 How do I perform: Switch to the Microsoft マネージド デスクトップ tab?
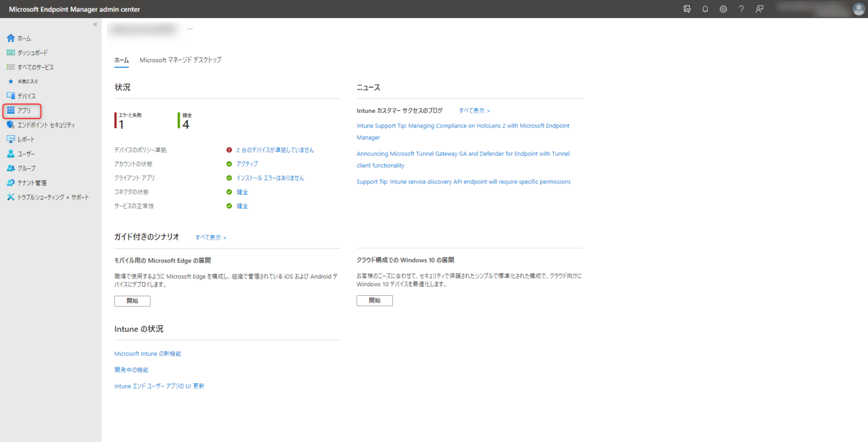click(x=180, y=60)
